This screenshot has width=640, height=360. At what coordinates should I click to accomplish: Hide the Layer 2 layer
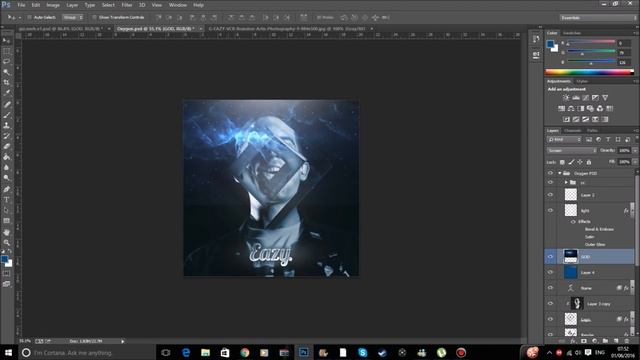point(550,195)
